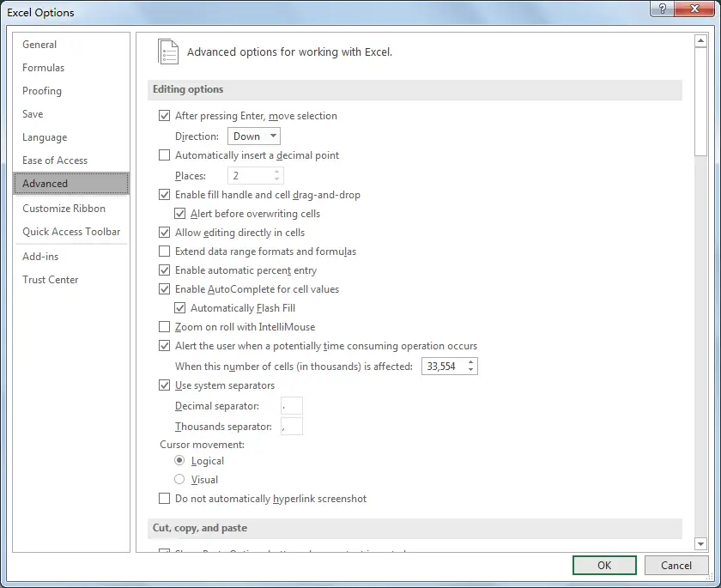
Task: Open the Quick Access Toolbar category
Action: (x=71, y=231)
